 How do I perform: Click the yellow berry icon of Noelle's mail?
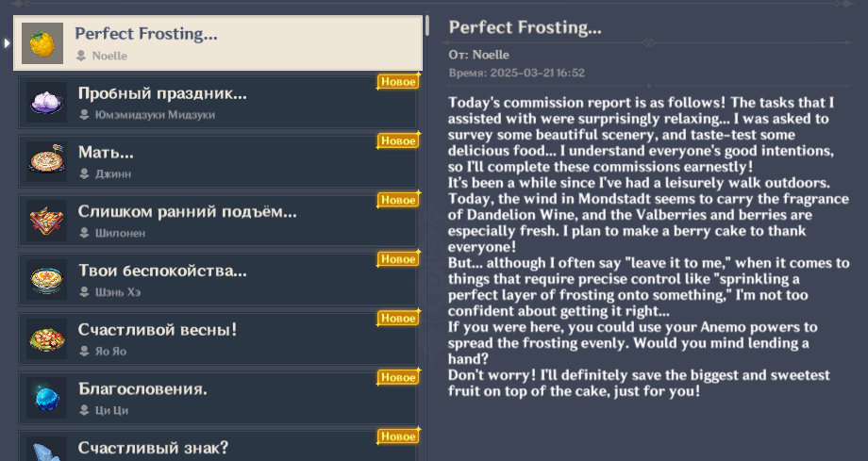coord(42,43)
